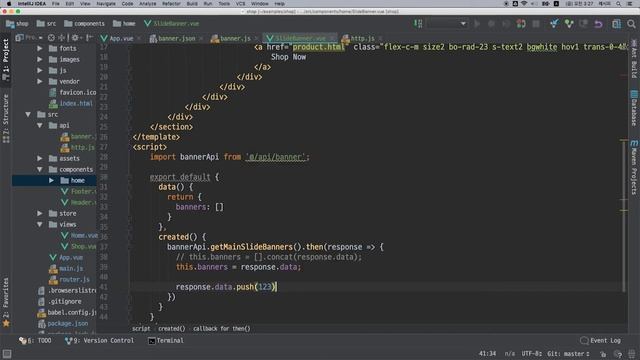The height and width of the screenshot is (360, 640).
Task: Open the 6: TODO tool window
Action: click(36, 340)
